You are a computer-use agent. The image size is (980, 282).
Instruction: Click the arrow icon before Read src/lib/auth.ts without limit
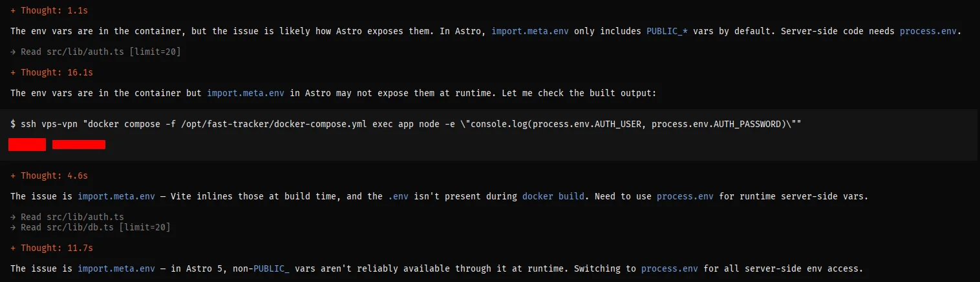click(x=14, y=217)
